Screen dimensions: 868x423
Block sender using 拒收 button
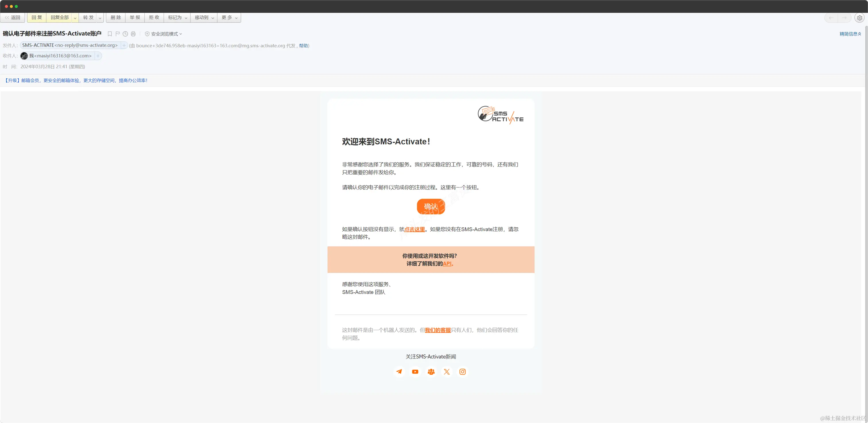click(154, 18)
